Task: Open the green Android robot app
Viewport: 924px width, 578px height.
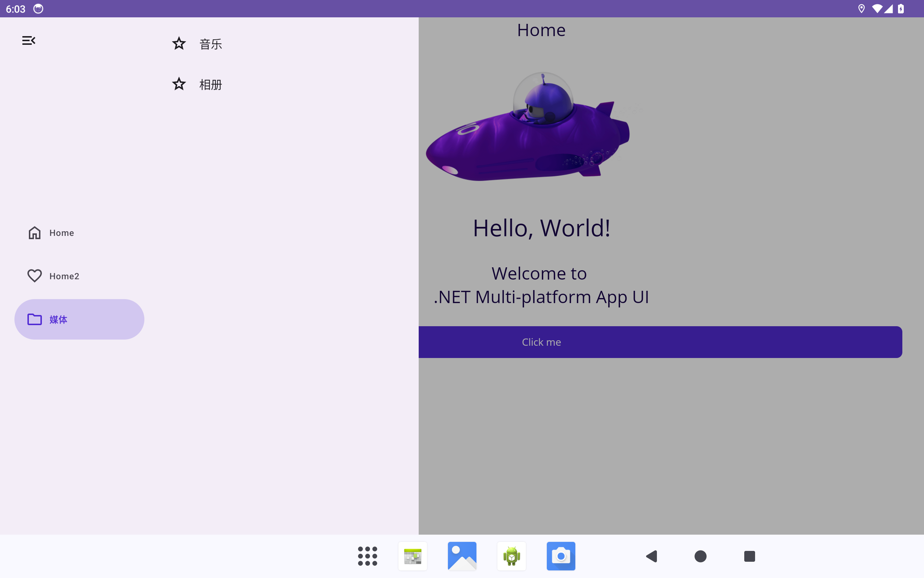Action: [x=512, y=556]
